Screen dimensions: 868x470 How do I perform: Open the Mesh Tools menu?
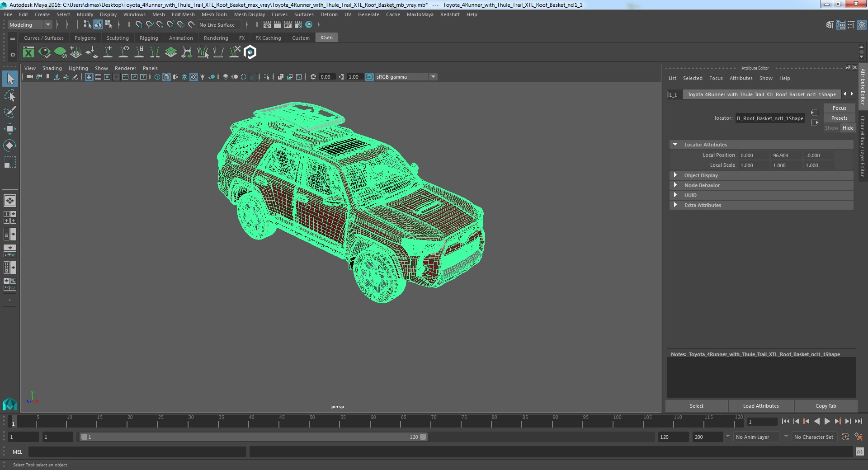click(x=214, y=14)
